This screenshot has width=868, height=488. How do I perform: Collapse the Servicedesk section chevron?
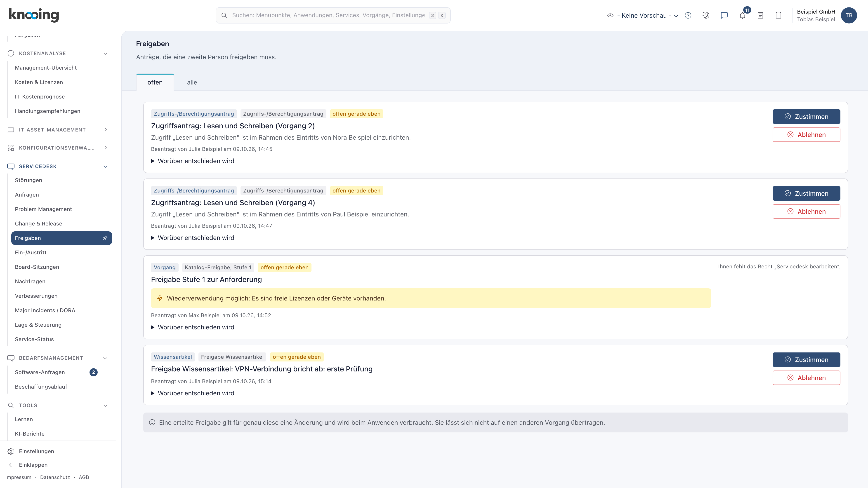pos(106,166)
